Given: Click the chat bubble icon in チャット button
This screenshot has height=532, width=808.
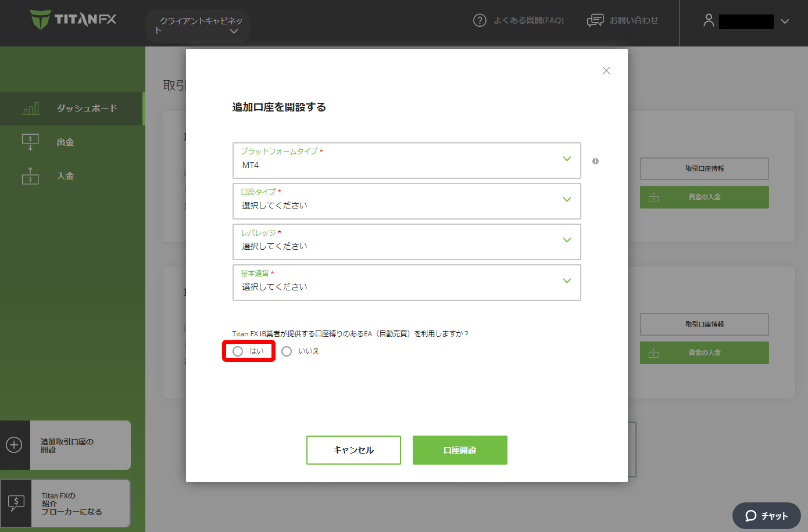Looking at the screenshot, I should coord(751,516).
